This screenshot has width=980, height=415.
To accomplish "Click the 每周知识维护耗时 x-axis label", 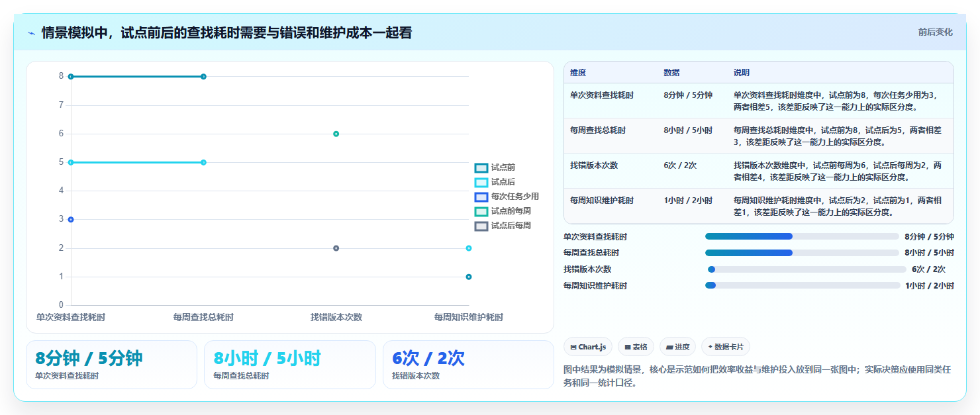I will pyautogui.click(x=468, y=318).
